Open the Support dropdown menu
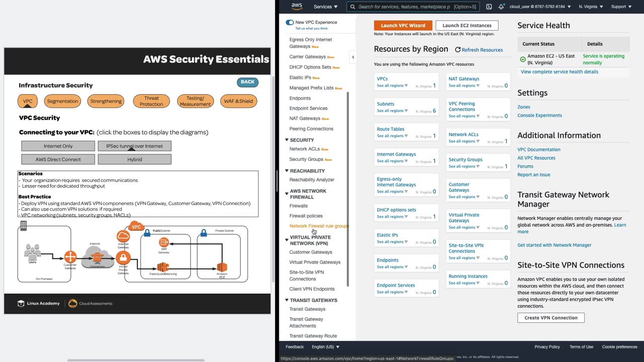The image size is (644, 362). pos(621,7)
